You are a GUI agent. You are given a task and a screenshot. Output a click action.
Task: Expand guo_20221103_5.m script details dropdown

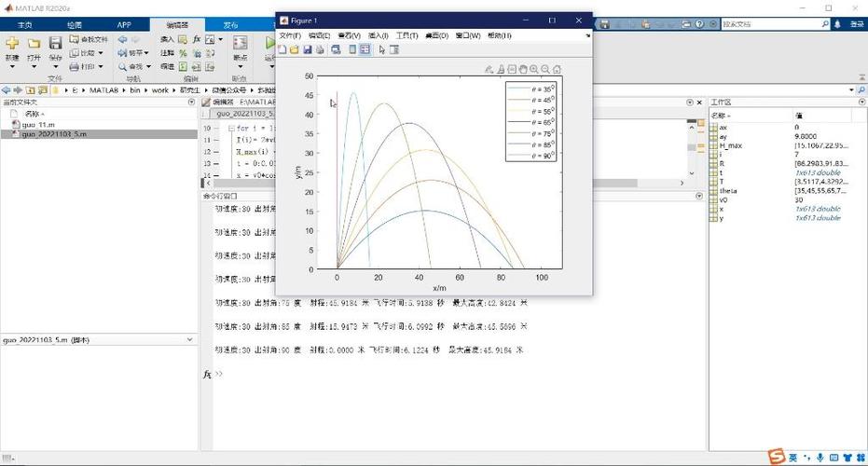[190, 339]
